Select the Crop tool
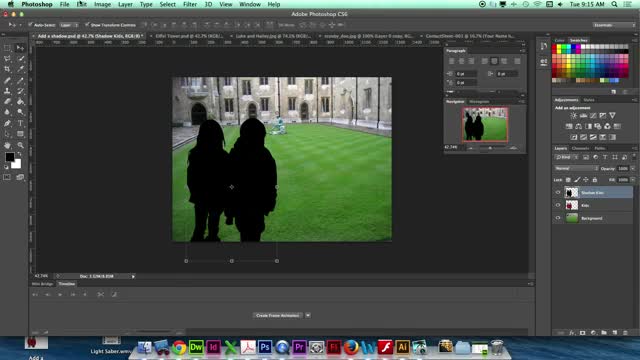Image resolution: width=640 pixels, height=360 pixels. (x=7, y=69)
